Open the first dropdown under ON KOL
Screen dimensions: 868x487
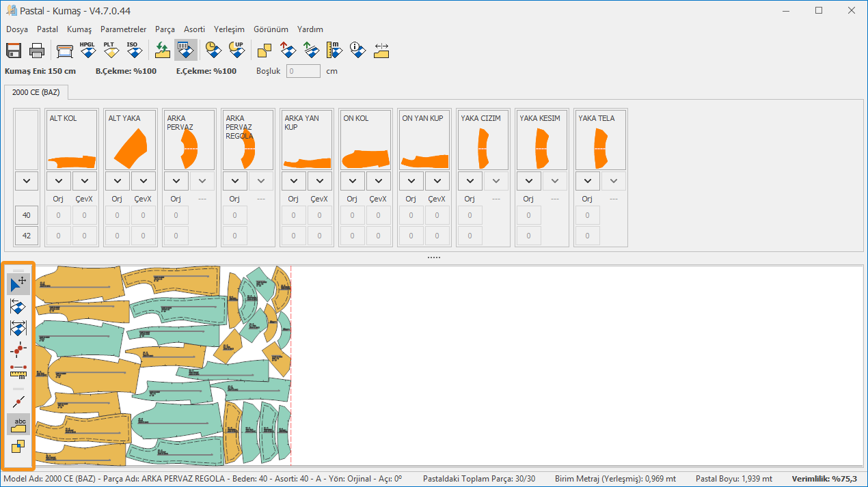point(353,181)
